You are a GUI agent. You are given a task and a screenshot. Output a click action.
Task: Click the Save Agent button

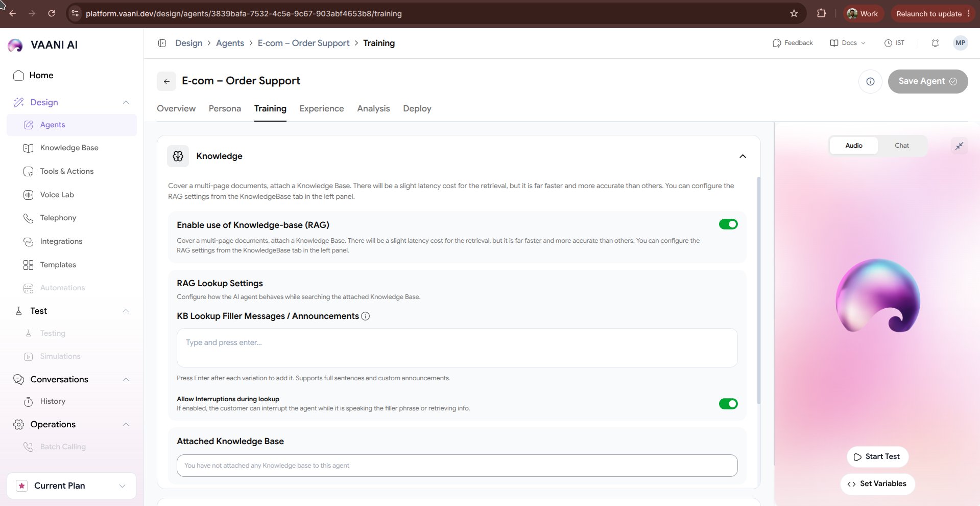928,81
